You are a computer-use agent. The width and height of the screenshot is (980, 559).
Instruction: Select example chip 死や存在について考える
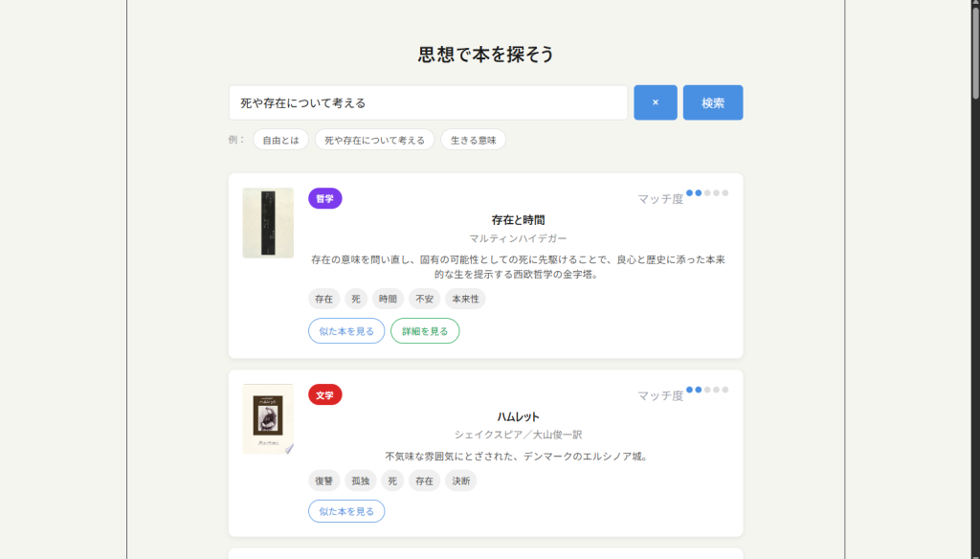[374, 140]
